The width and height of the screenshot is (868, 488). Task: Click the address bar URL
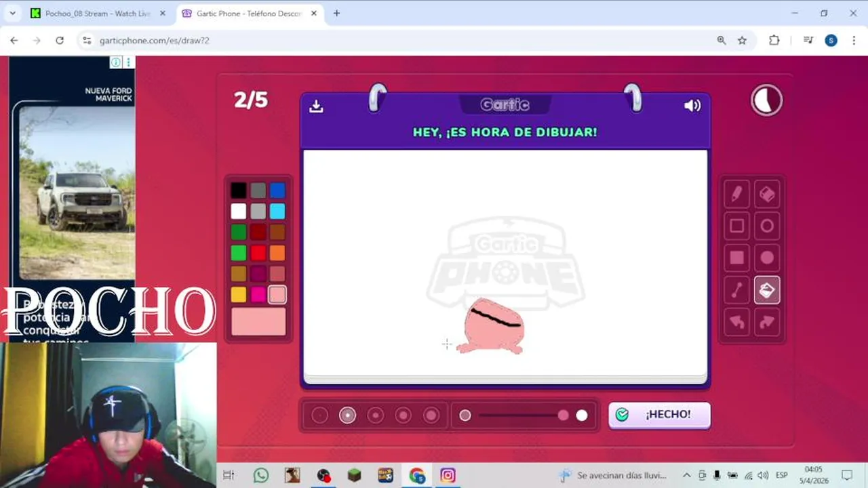click(155, 41)
